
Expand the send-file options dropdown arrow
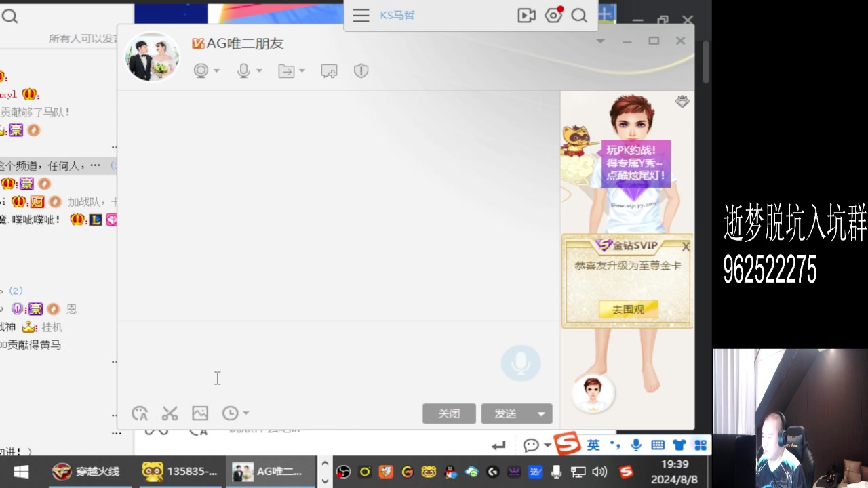point(302,71)
